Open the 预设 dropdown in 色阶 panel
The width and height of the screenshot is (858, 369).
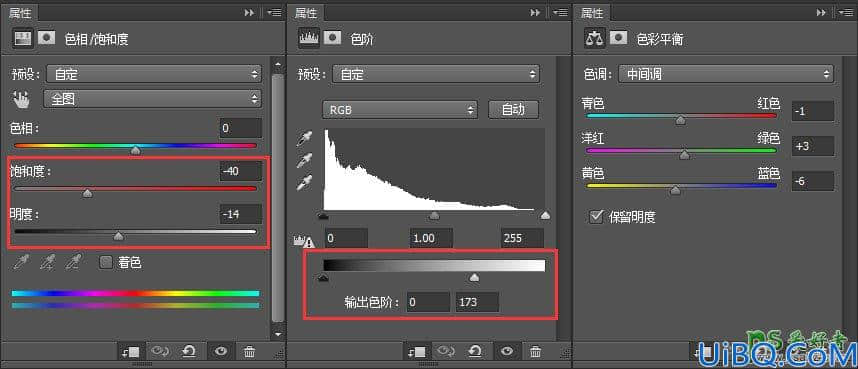click(436, 74)
